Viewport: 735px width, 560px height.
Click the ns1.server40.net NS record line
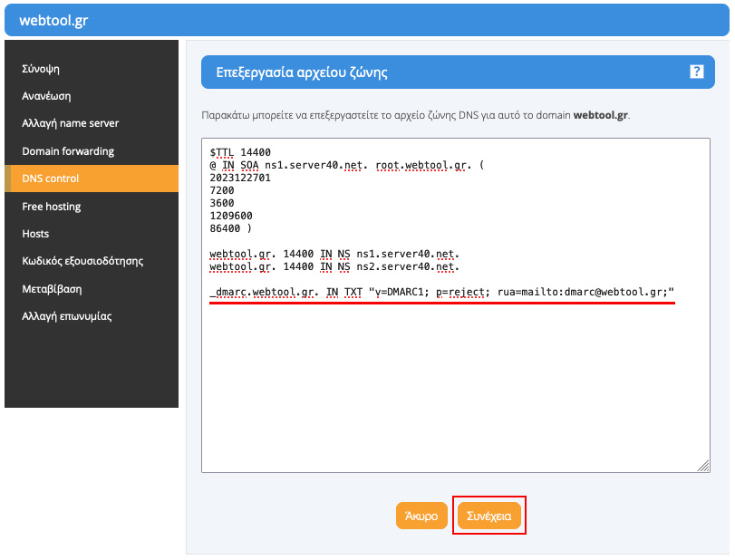(x=334, y=254)
